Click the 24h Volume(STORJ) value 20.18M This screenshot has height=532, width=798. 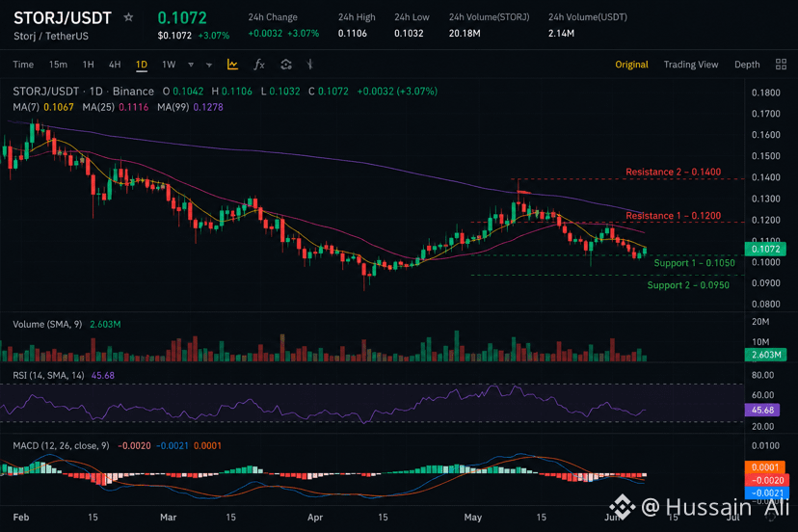pos(465,34)
